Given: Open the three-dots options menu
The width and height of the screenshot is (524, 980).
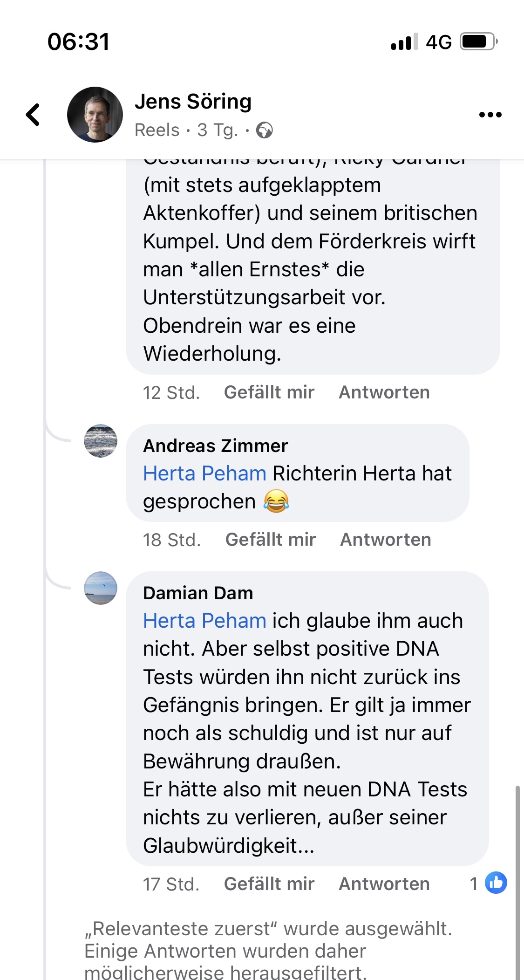Looking at the screenshot, I should (x=490, y=115).
